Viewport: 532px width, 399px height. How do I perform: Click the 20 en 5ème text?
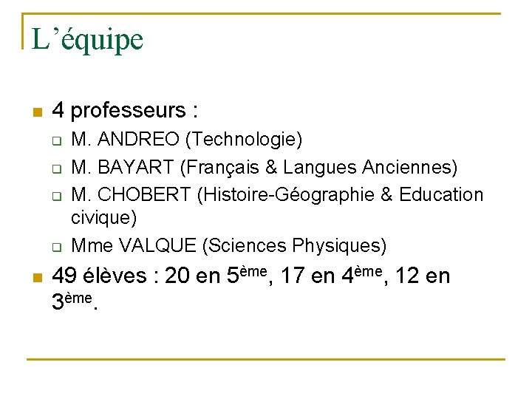pos(216,275)
